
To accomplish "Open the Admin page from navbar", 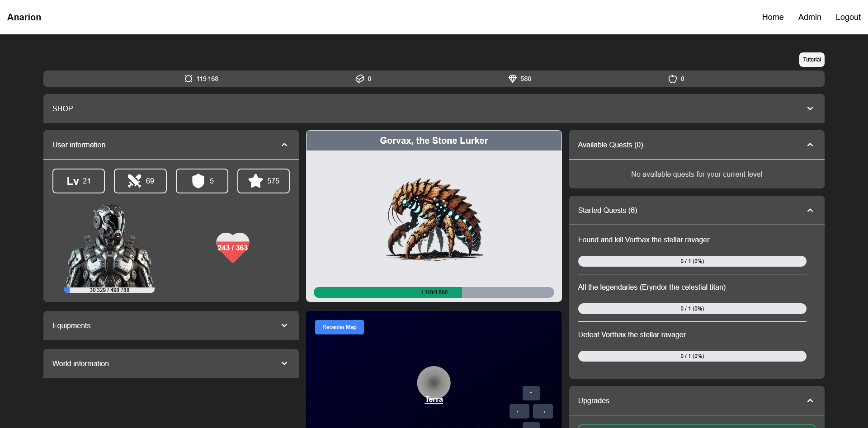I will tap(809, 17).
